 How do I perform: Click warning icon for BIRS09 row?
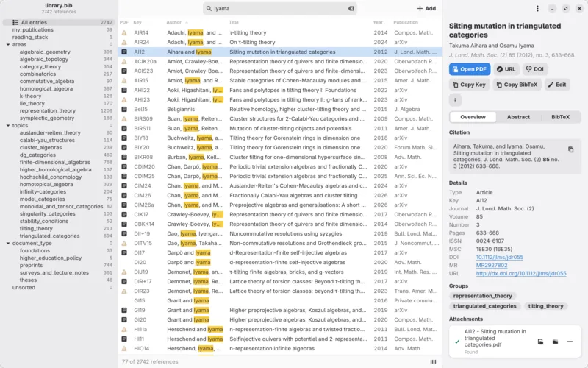point(124,119)
